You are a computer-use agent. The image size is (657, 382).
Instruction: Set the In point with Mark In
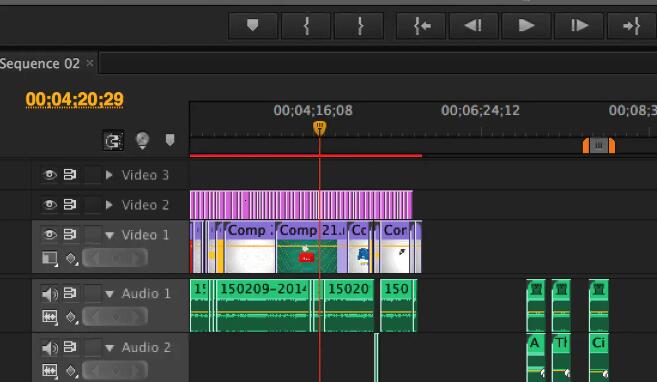[306, 26]
